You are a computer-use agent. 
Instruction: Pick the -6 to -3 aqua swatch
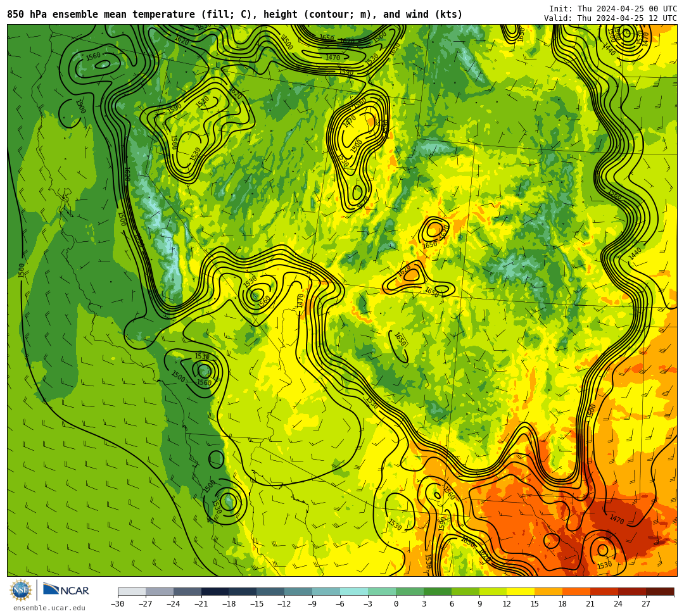coord(354,591)
